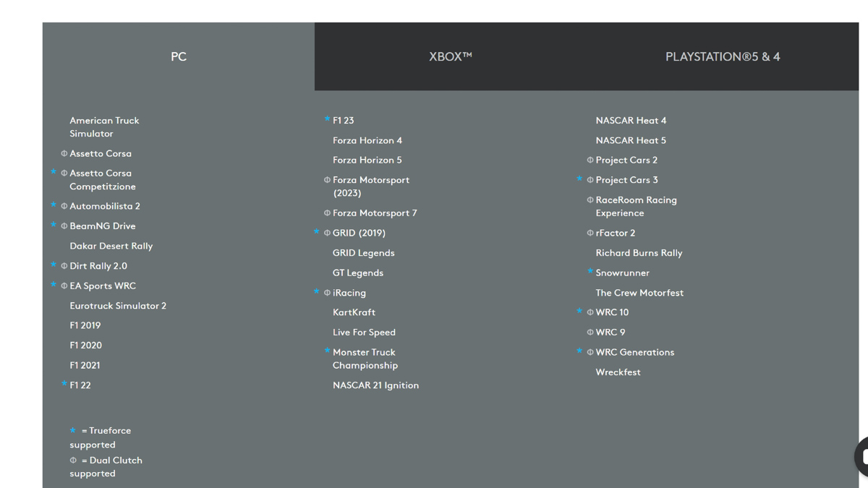
Task: Click the dual clutch symbol next to rFactor 2
Action: (590, 233)
